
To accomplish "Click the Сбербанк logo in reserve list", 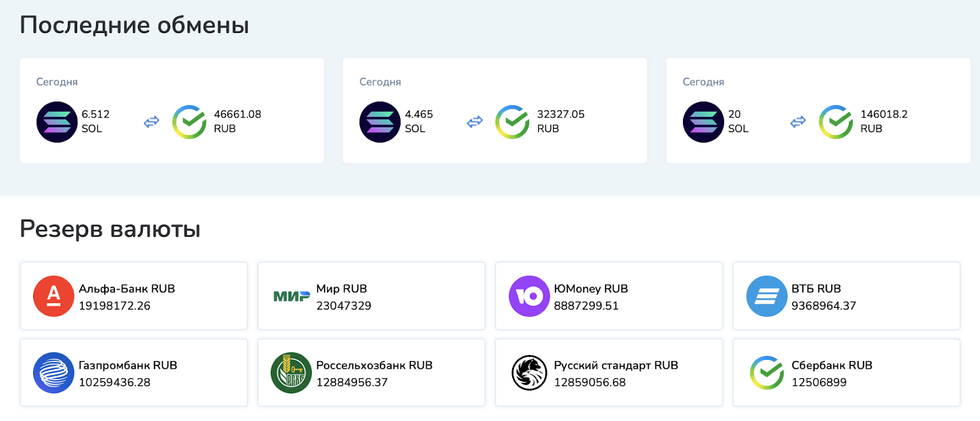I will 767,373.
